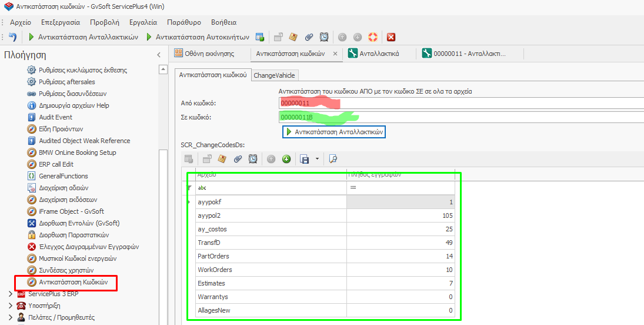
Task: Collapse the Πλοήγηση navigation panel
Action: pyautogui.click(x=159, y=55)
